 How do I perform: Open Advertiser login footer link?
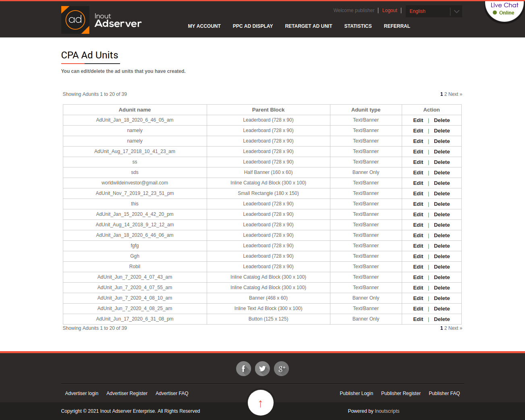[82, 393]
